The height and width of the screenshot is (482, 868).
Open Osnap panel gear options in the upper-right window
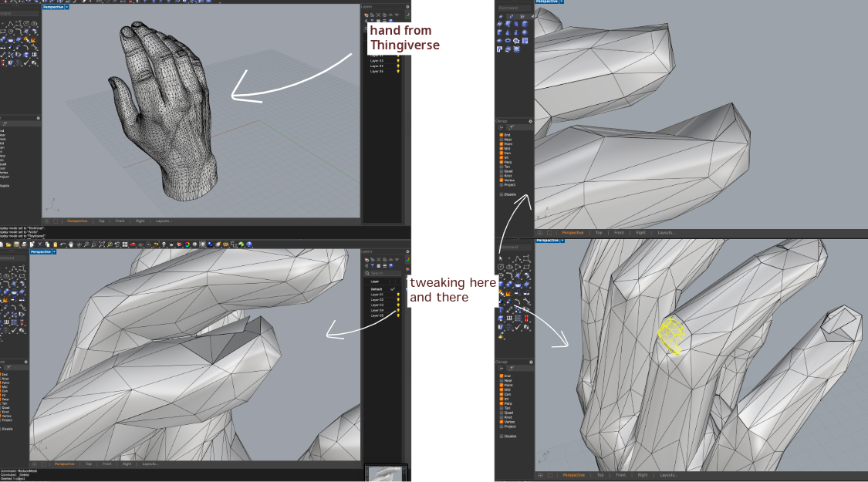pos(530,121)
